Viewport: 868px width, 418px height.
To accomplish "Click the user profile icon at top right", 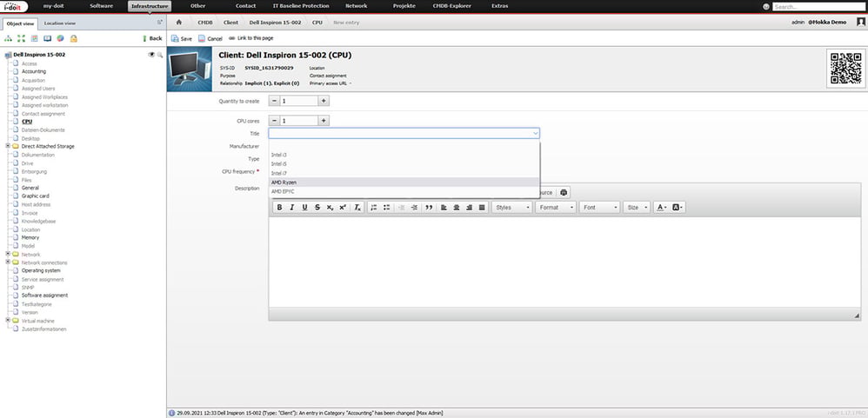I will 861,22.
